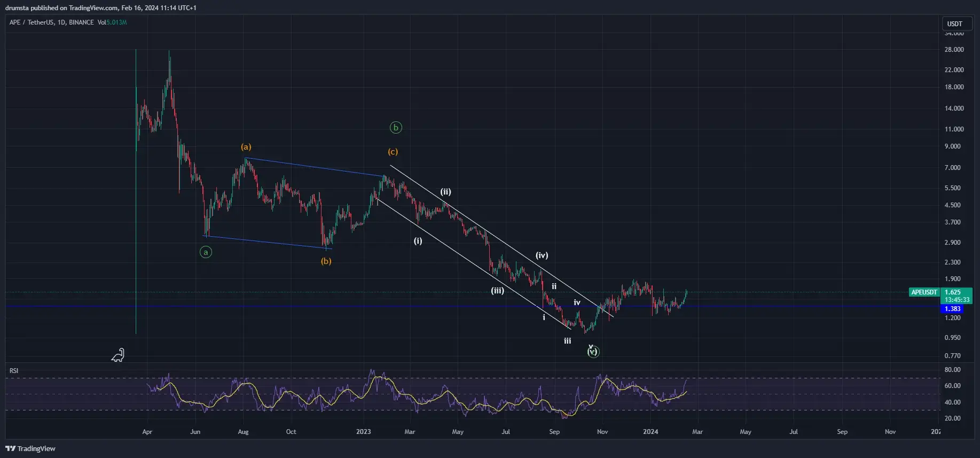Click the 2023 label on time axis
Screen dimensions: 980x458
point(363,432)
